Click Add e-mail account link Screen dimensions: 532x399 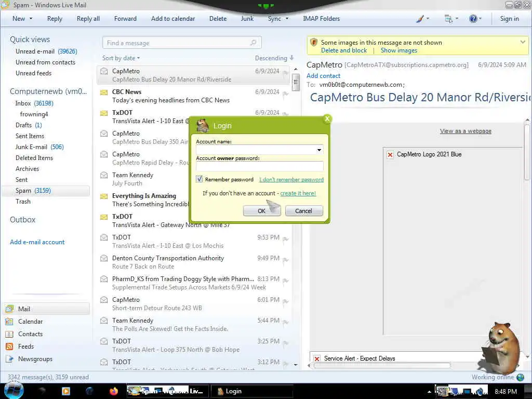pos(37,242)
